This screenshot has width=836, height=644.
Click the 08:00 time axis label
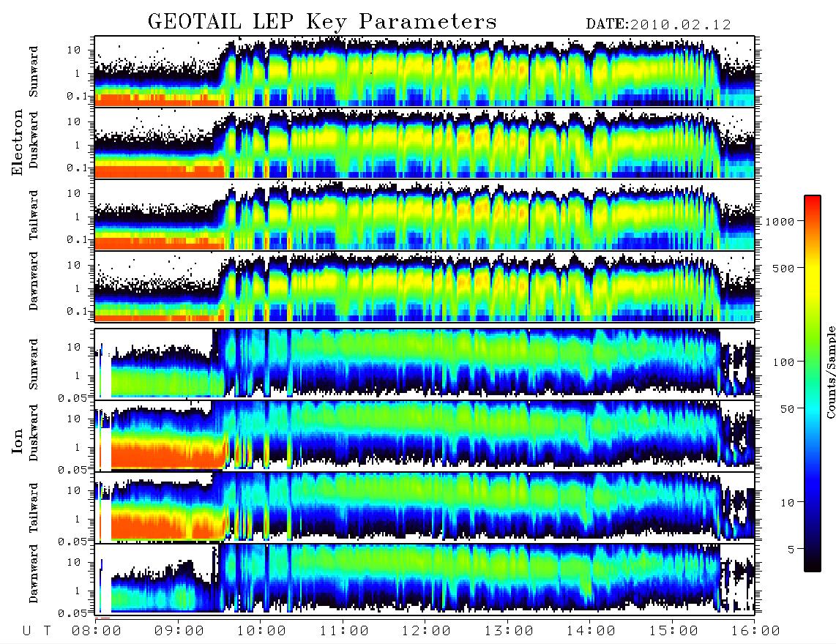pos(97,632)
